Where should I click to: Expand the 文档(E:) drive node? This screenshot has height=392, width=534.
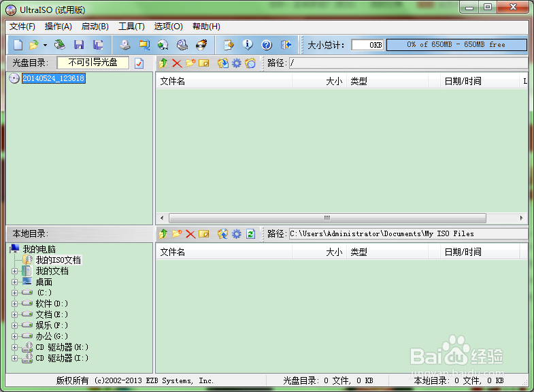tap(14, 314)
